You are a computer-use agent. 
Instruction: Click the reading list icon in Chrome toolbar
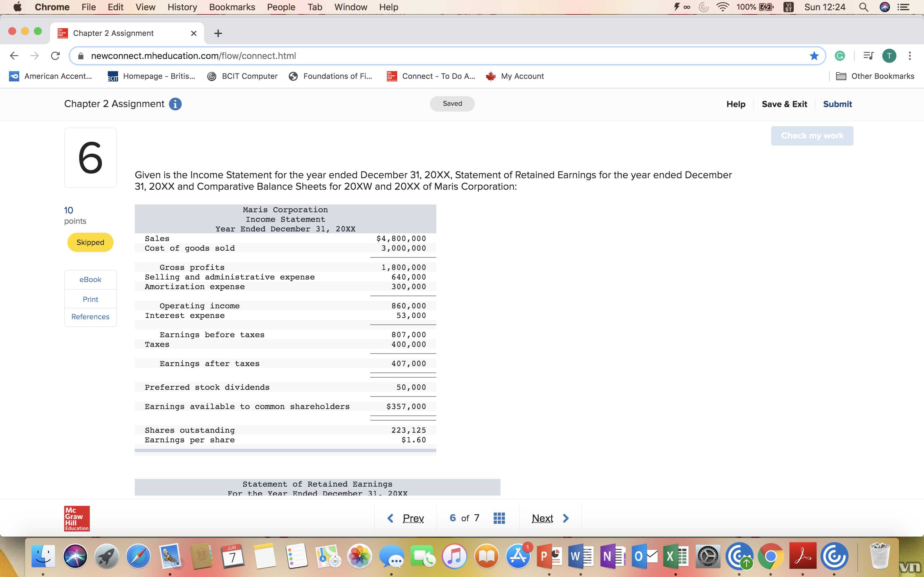click(x=868, y=56)
